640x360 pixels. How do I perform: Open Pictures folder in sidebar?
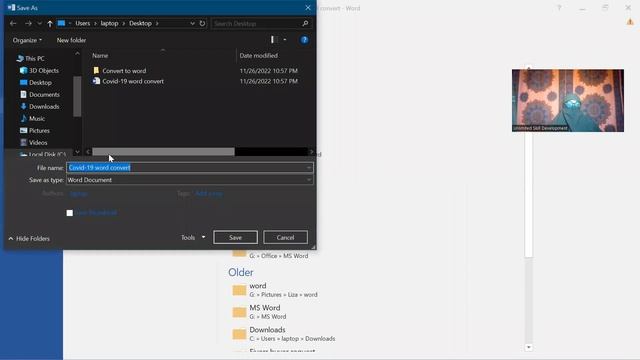(x=39, y=131)
